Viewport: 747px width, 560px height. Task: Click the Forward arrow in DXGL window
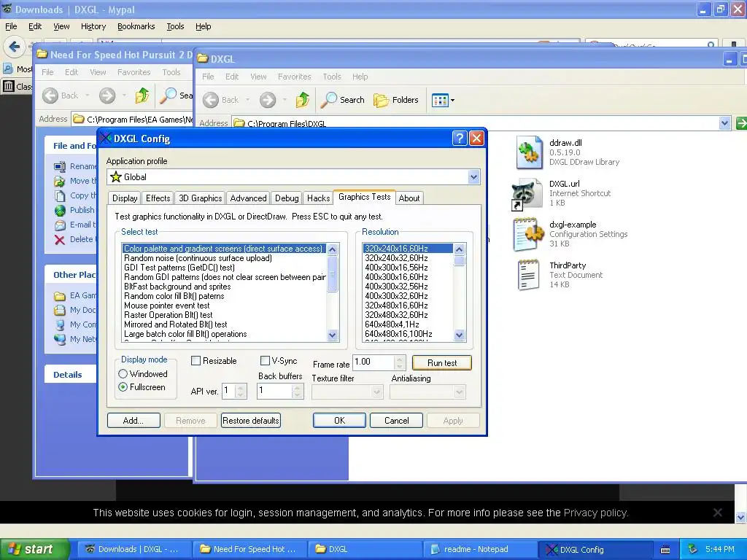(x=268, y=100)
